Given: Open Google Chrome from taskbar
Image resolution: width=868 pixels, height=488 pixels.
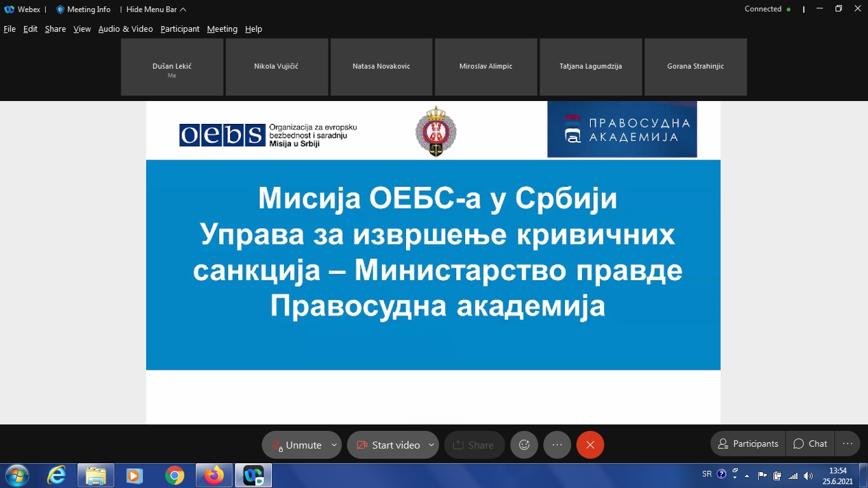Looking at the screenshot, I should coord(174,475).
